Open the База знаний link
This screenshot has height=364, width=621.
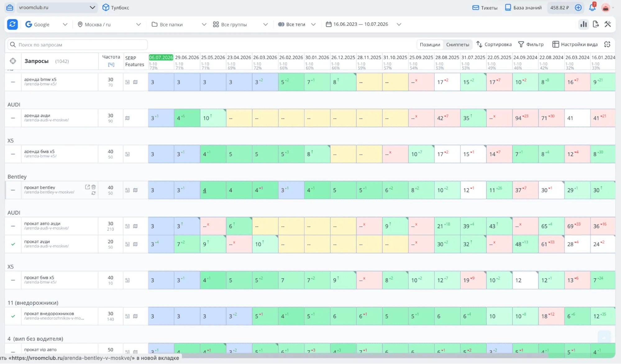523,7
